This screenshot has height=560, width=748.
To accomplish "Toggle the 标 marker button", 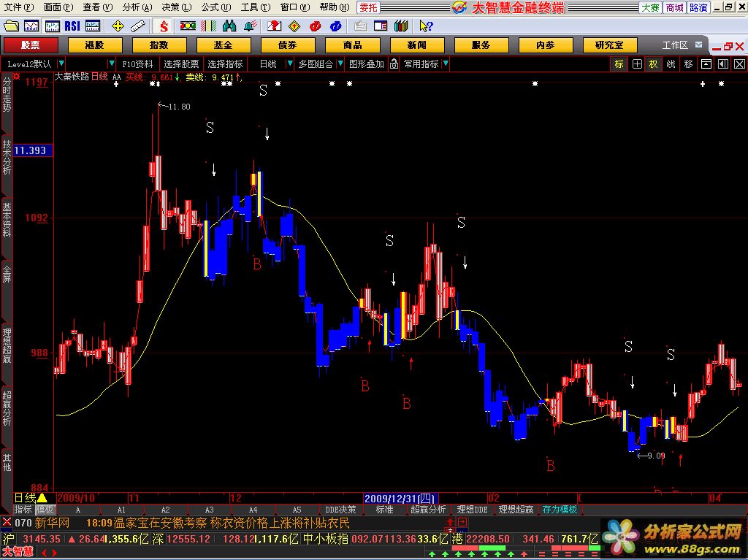I will coord(619,64).
